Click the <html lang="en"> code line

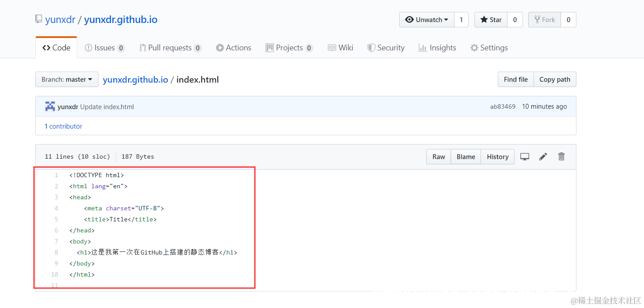(x=98, y=186)
